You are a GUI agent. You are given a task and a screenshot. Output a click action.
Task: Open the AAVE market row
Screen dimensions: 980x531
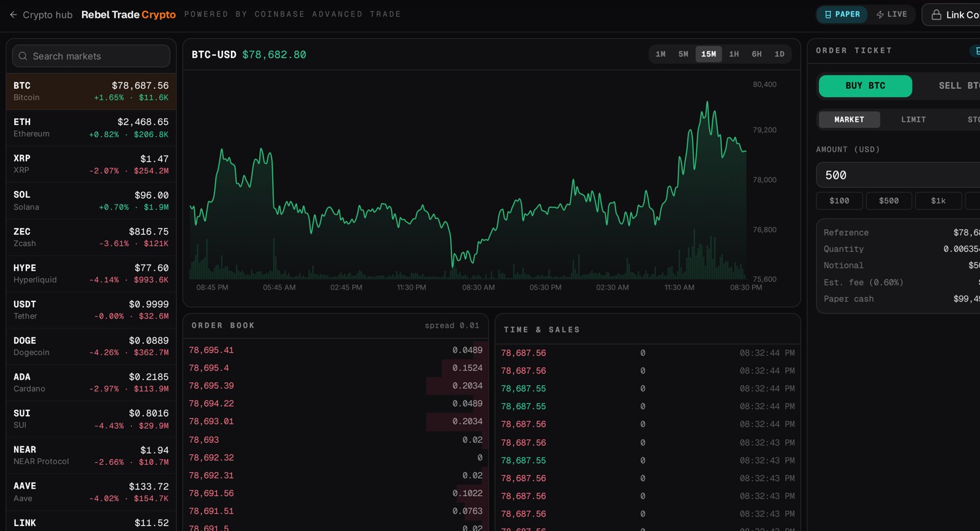[x=91, y=492]
